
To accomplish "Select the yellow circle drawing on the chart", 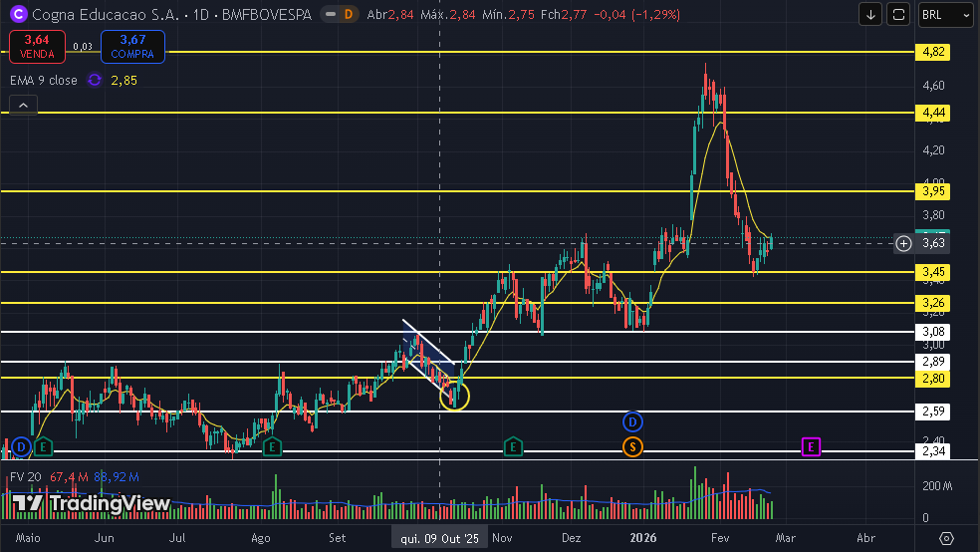I will [x=454, y=396].
